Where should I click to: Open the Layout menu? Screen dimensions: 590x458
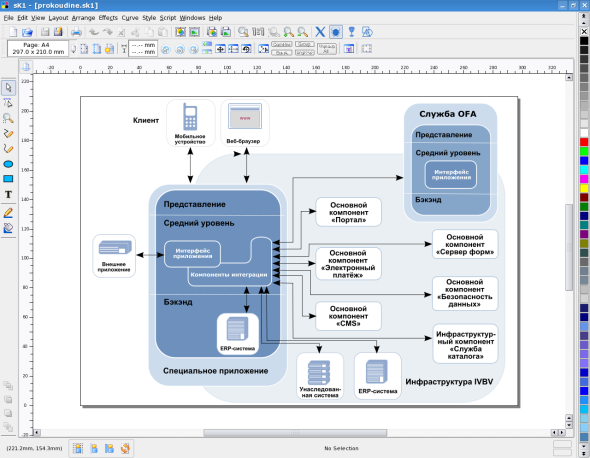[58, 18]
